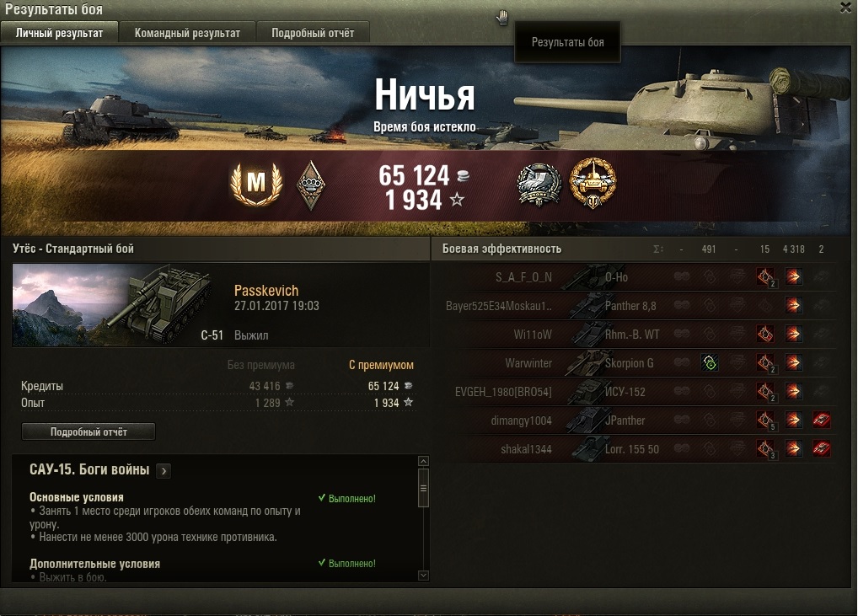Click the damage icon in S_A_F_O_N row
Image resolution: width=858 pixels, height=616 pixels.
tap(793, 276)
